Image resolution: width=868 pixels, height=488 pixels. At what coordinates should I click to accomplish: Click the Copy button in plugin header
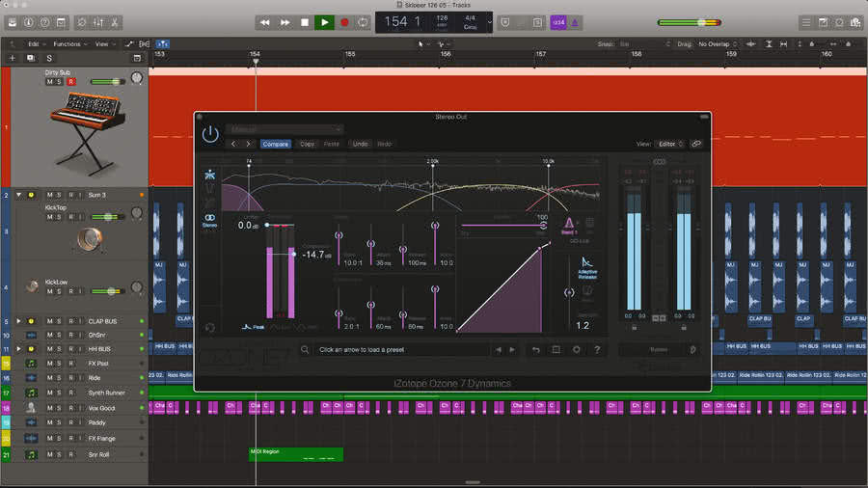308,144
